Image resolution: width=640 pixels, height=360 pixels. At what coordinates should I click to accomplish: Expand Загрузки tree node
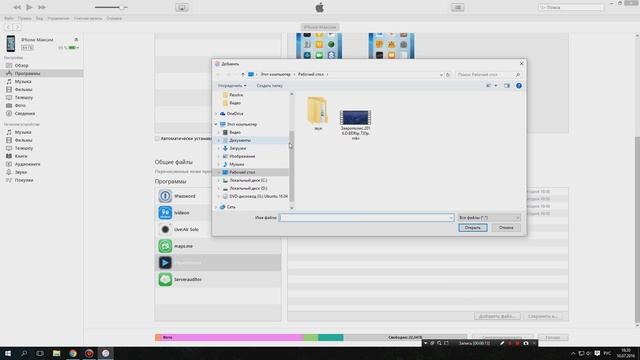219,148
